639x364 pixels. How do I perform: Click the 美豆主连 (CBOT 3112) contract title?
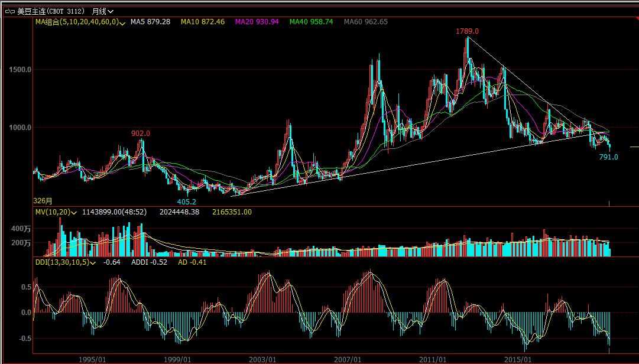pos(51,11)
